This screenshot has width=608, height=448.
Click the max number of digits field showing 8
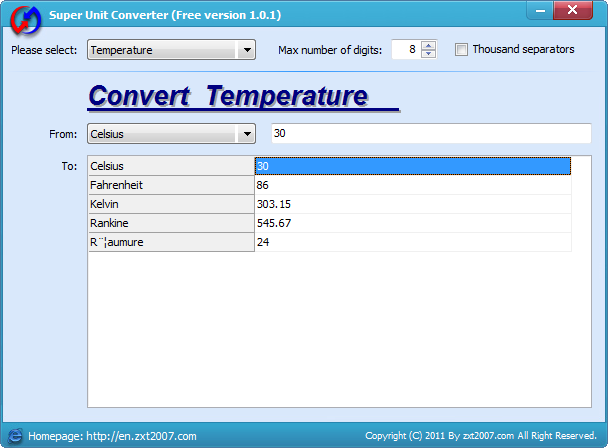click(x=406, y=49)
